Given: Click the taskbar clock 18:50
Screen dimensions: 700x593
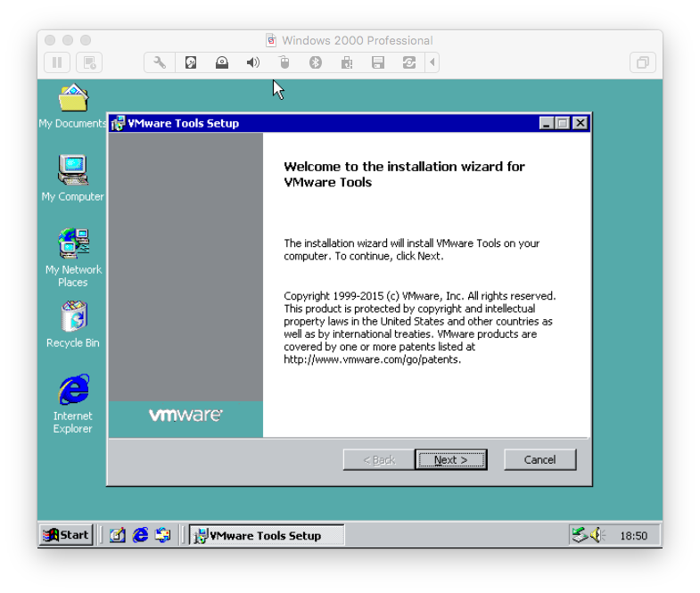Looking at the screenshot, I should 633,536.
